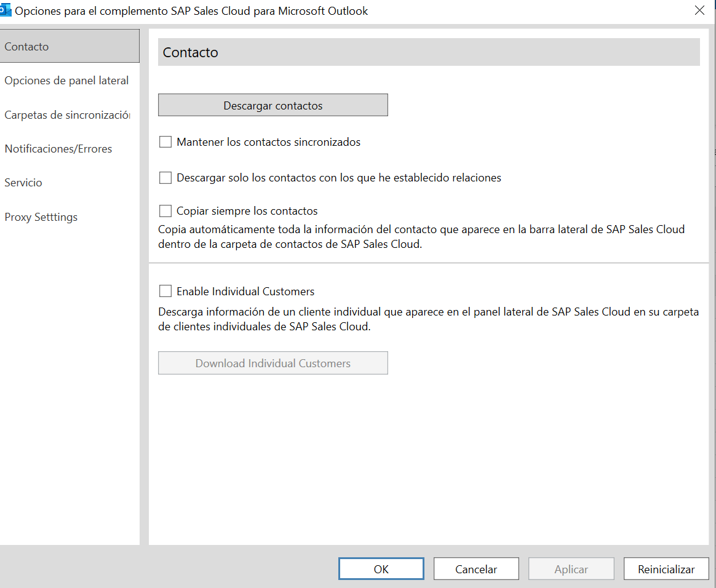Click the Descarga información description text

point(428,319)
